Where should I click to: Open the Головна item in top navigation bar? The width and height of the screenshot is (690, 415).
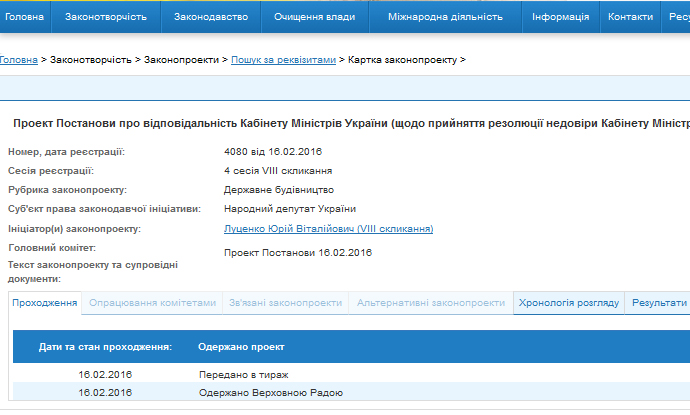(x=25, y=17)
